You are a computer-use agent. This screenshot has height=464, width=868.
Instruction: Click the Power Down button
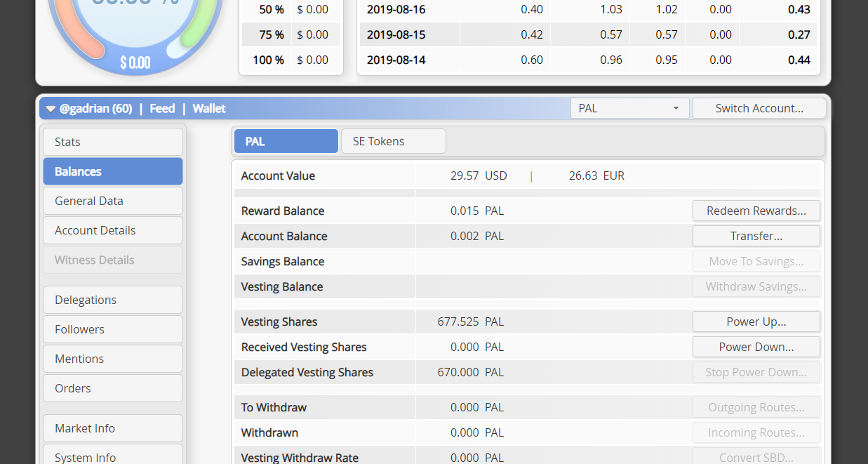(756, 347)
